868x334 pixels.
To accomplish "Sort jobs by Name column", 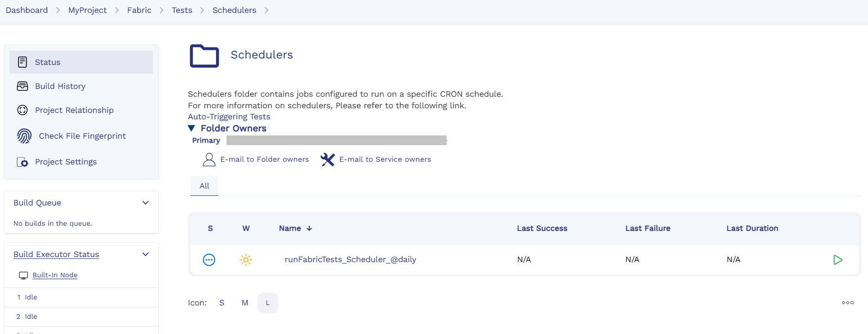I will pyautogui.click(x=290, y=228).
